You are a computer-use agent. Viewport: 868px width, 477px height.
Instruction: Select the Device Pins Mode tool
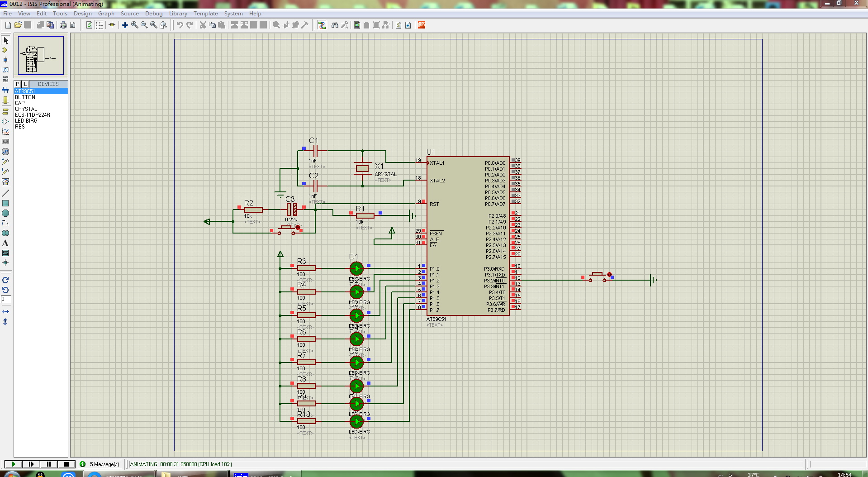pos(5,121)
